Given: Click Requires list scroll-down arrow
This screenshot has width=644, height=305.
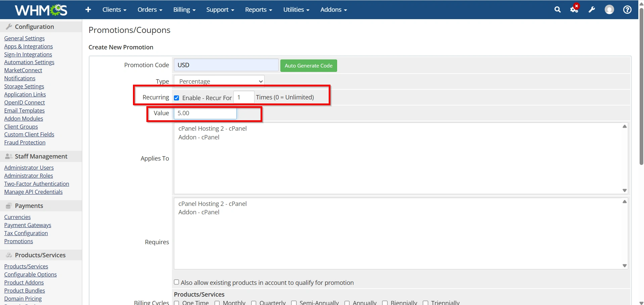Looking at the screenshot, I should click(x=625, y=266).
